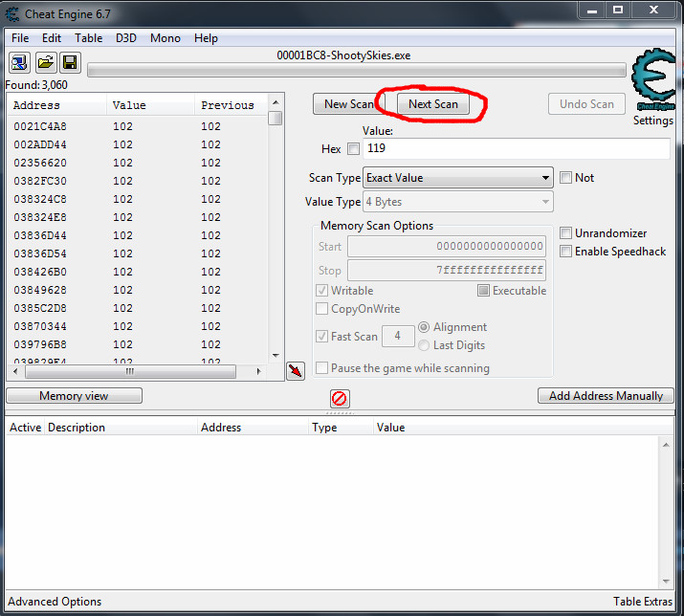Select result address 038426B0
Image resolution: width=684 pixels, height=616 pixels.
[40, 273]
